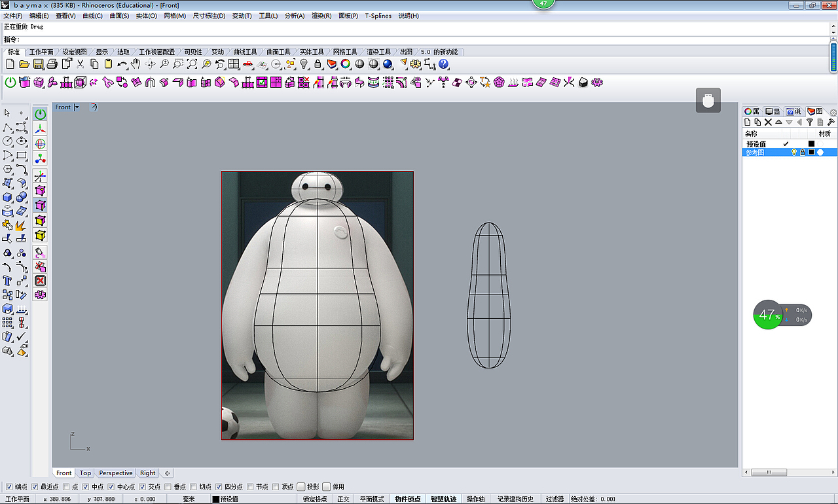This screenshot has width=838, height=504.
Task: Add a new layer in the layers panel
Action: [x=748, y=122]
